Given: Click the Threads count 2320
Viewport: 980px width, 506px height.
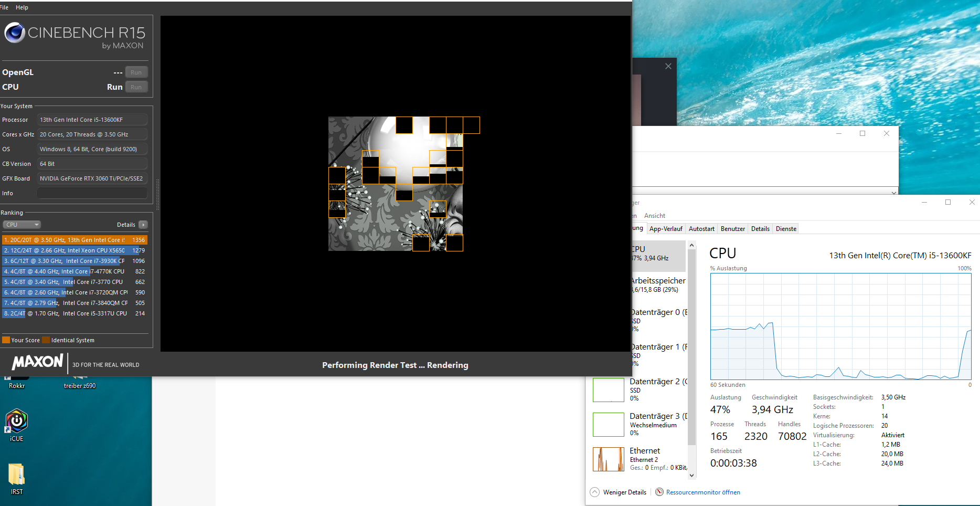Looking at the screenshot, I should (x=756, y=436).
